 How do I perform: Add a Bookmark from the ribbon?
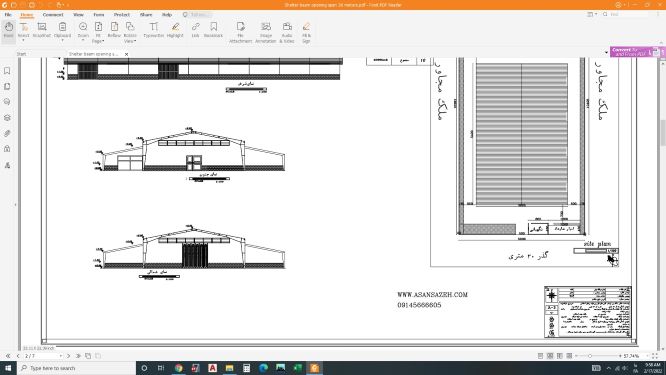tap(213, 30)
